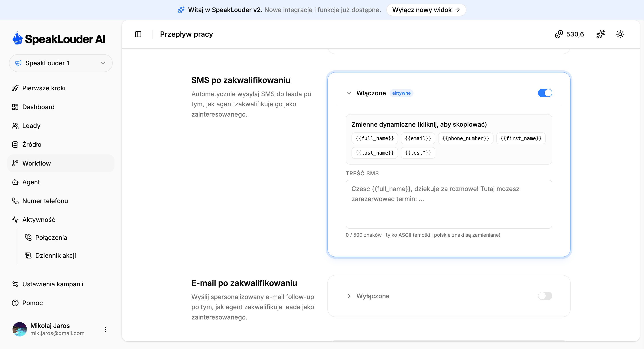Copy the {{first_name}} variable
The image size is (644, 349).
click(x=521, y=138)
